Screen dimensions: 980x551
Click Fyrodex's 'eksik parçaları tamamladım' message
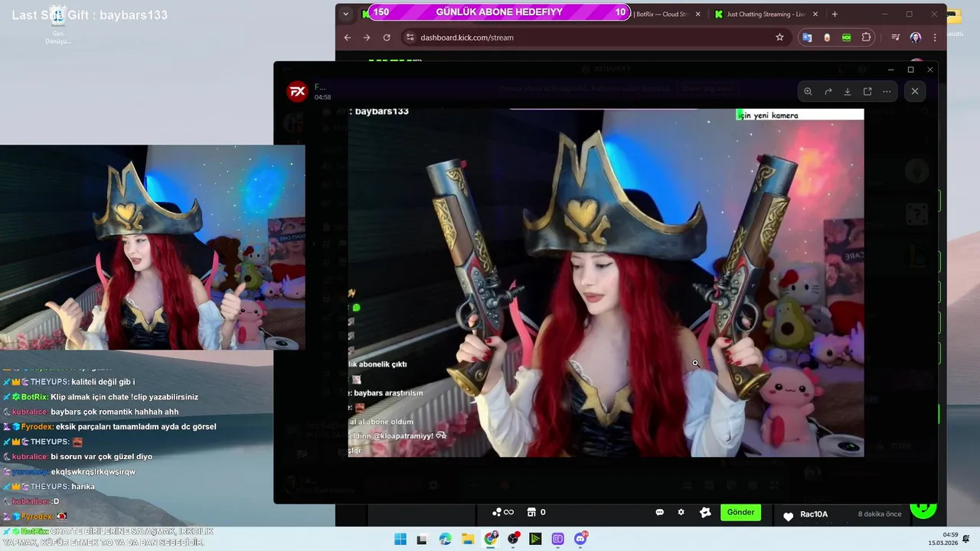click(109, 427)
